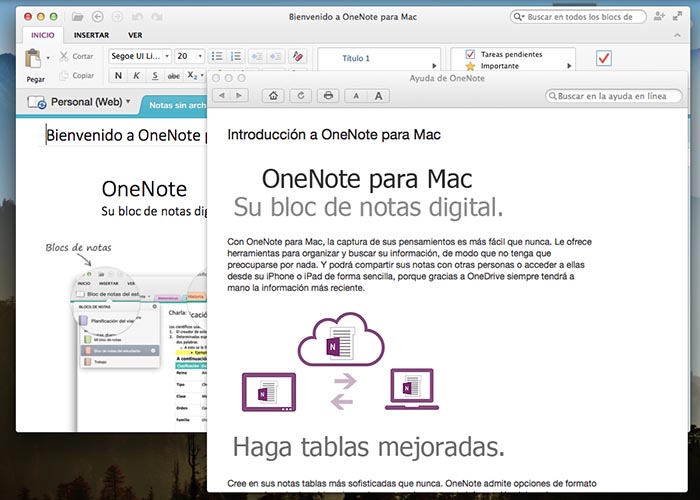This screenshot has height=500, width=700.
Task: Collapse the ribbon with the chevron
Action: click(677, 35)
